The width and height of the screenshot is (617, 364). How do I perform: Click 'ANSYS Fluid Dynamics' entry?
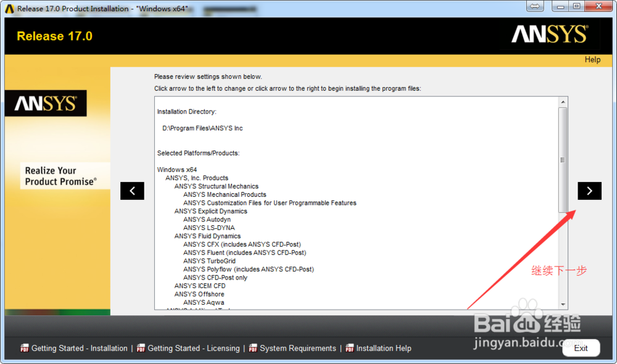point(207,236)
